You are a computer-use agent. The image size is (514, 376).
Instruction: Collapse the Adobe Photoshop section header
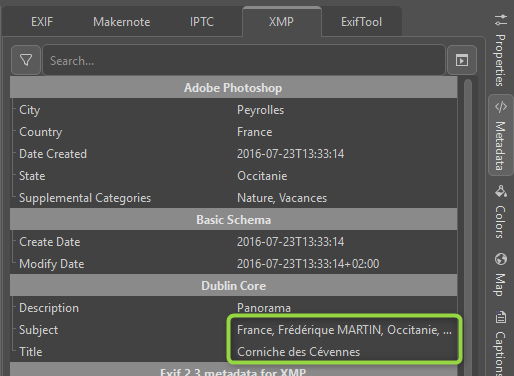coord(233,88)
